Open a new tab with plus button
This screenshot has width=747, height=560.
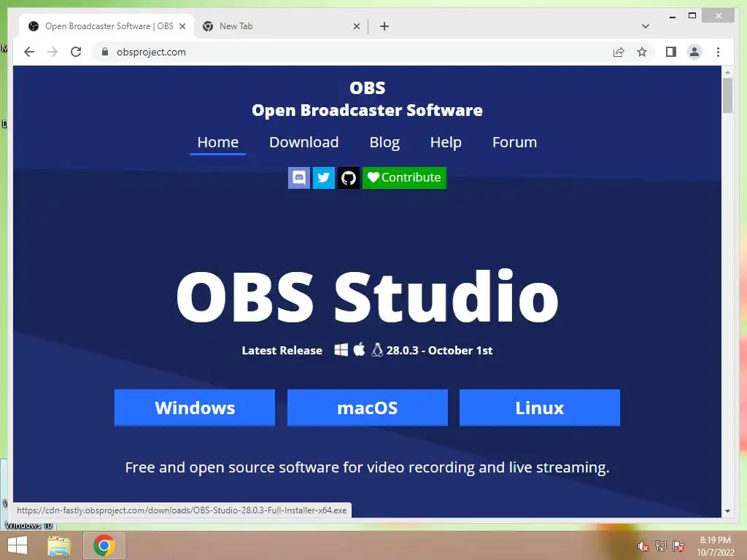384,26
